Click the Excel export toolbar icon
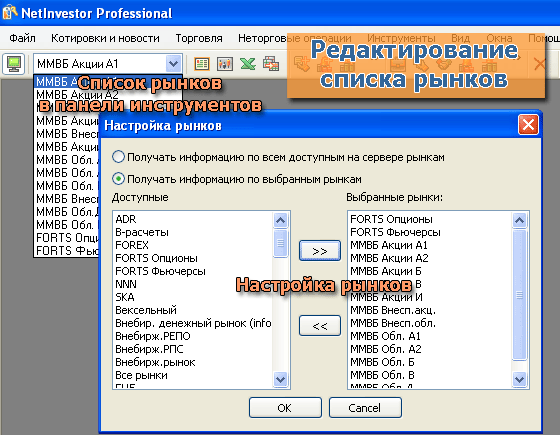 tap(248, 64)
